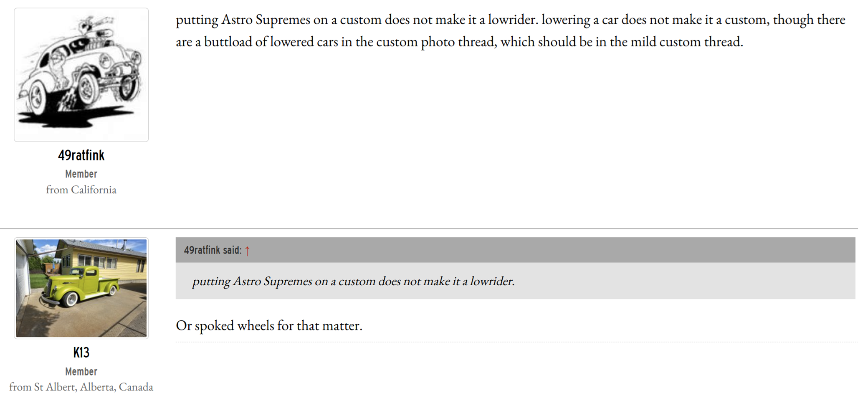Click empty area of gray quote header bar

(543, 250)
